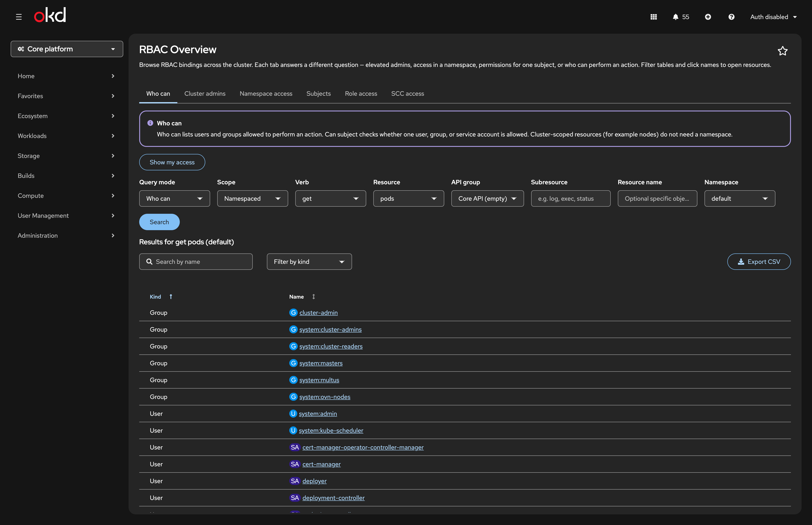812x525 pixels.
Task: Focus the Search by name field
Action: (x=196, y=261)
